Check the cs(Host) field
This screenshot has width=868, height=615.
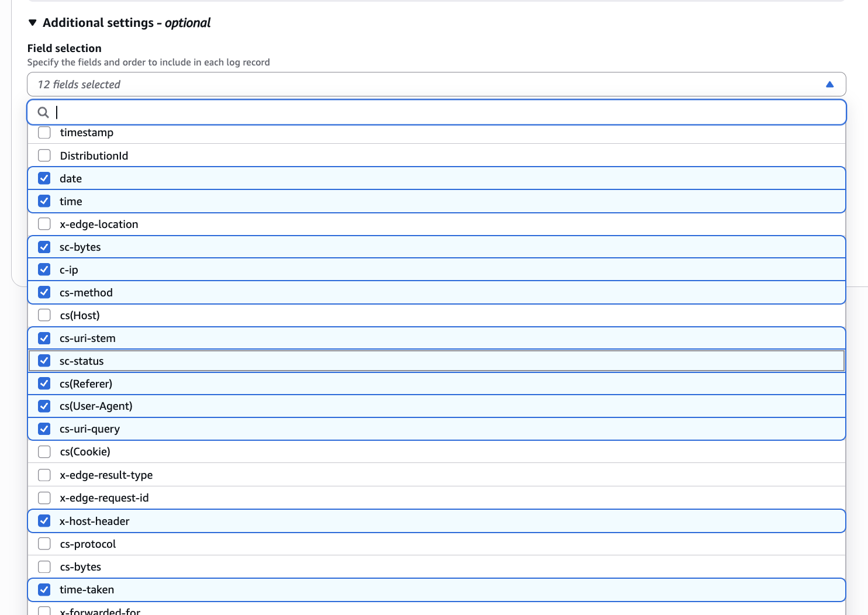(44, 315)
